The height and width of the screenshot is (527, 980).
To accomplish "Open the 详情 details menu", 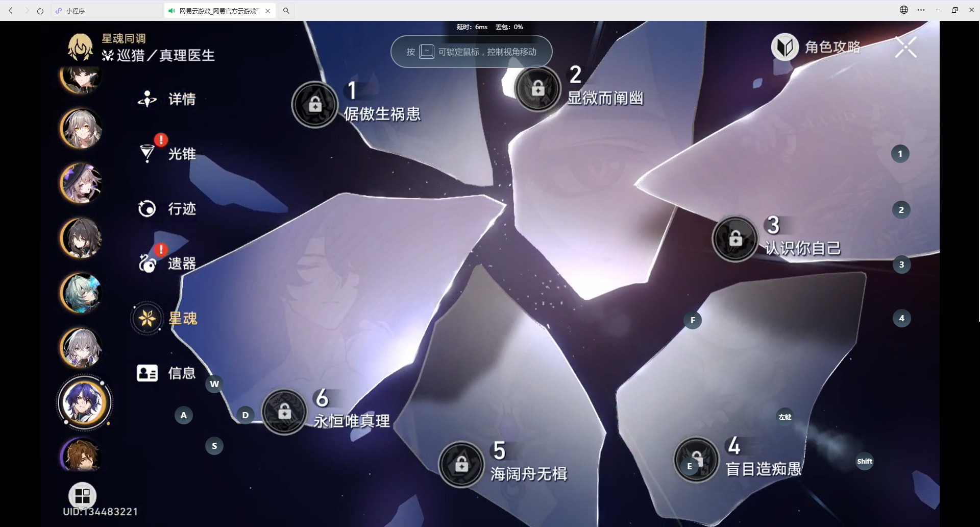I will pyautogui.click(x=167, y=99).
